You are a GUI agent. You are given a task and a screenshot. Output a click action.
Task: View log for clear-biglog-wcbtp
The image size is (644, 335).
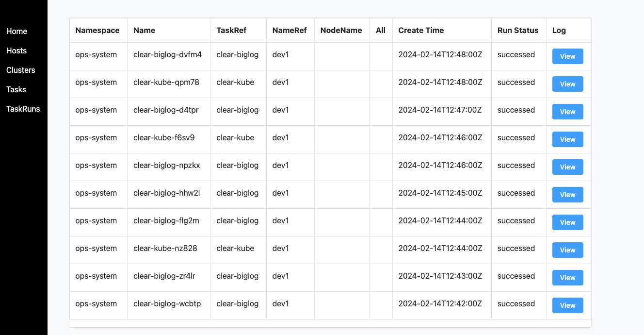pos(568,305)
